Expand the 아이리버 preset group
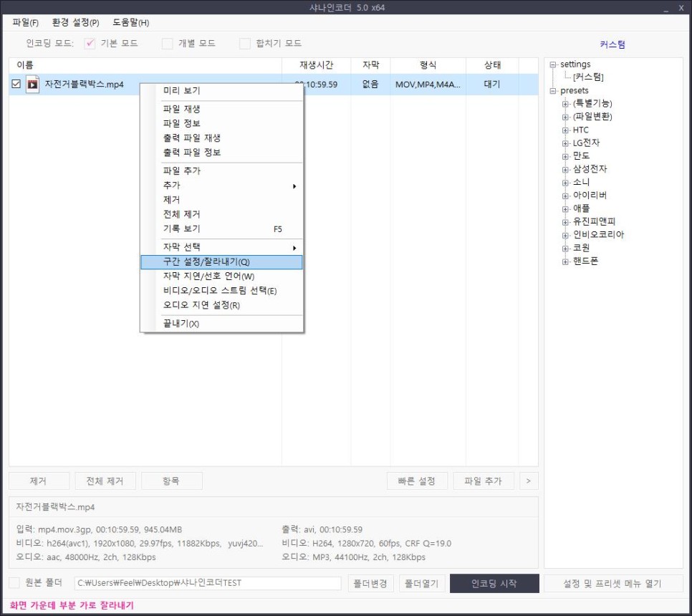The image size is (692, 616). click(565, 196)
